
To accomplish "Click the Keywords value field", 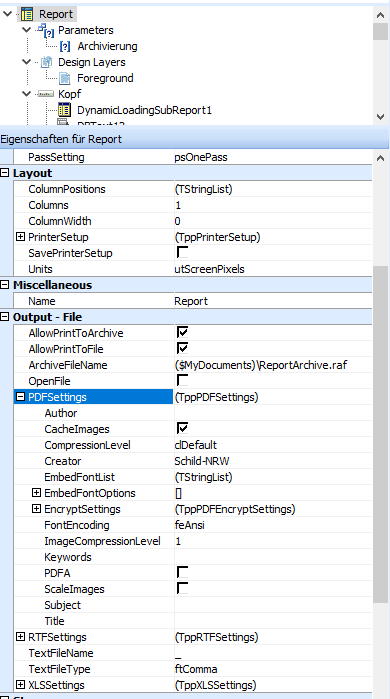I will tap(273, 557).
